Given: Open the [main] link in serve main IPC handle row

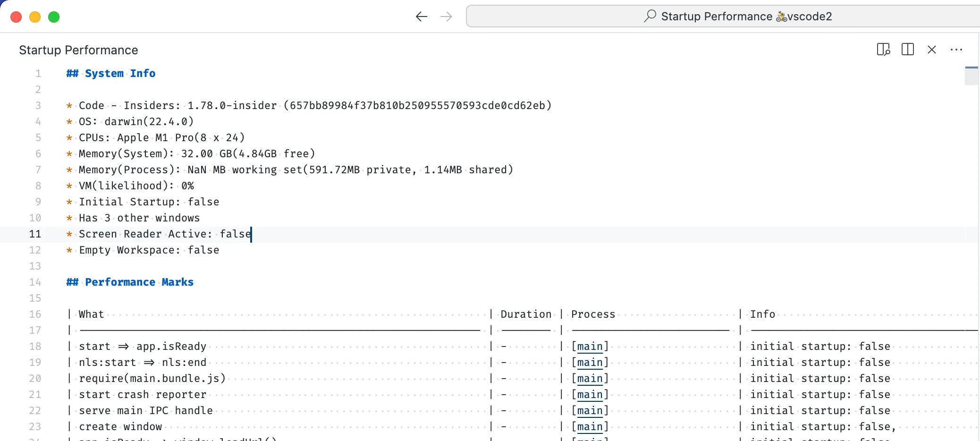Looking at the screenshot, I should [590, 411].
